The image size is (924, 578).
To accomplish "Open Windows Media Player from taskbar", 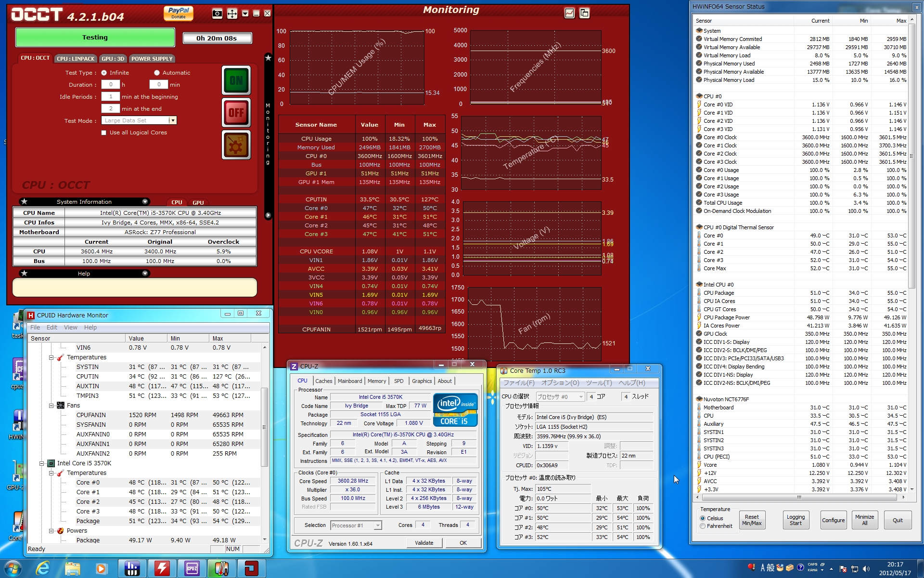I will [101, 569].
